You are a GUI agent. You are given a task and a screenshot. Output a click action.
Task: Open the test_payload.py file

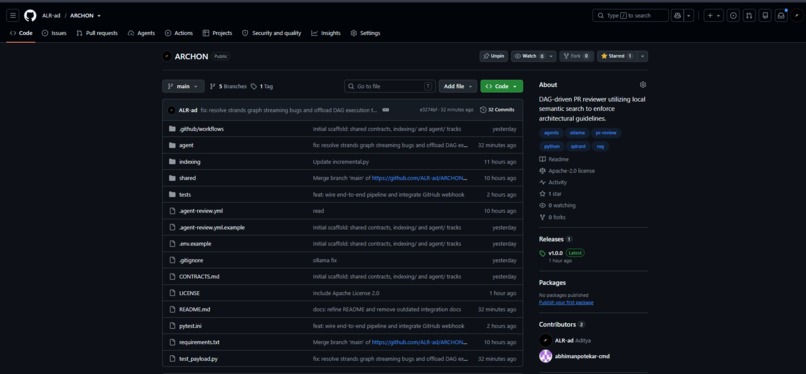click(x=198, y=359)
